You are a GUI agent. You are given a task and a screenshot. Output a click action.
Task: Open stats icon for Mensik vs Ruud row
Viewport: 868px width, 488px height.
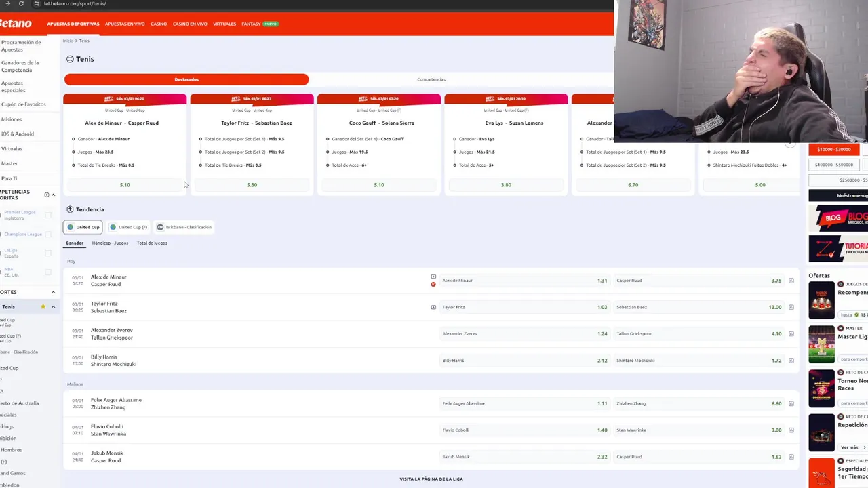pyautogui.click(x=791, y=457)
